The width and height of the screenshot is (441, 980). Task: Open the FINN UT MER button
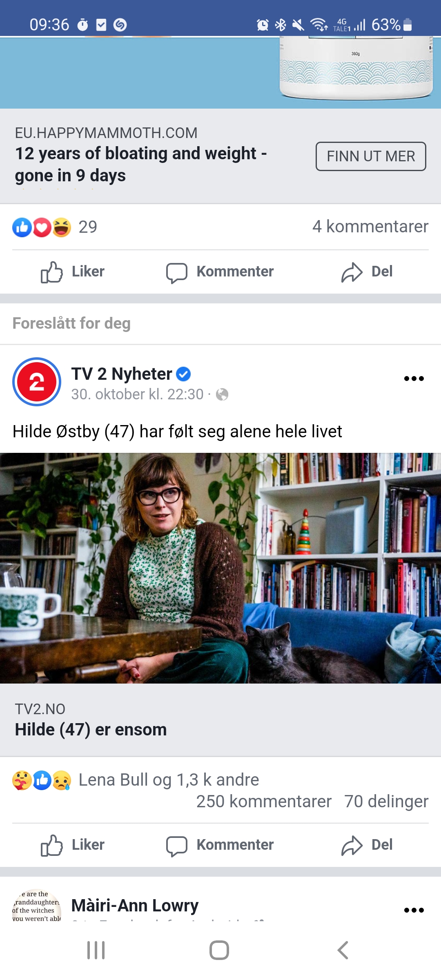coord(371,156)
